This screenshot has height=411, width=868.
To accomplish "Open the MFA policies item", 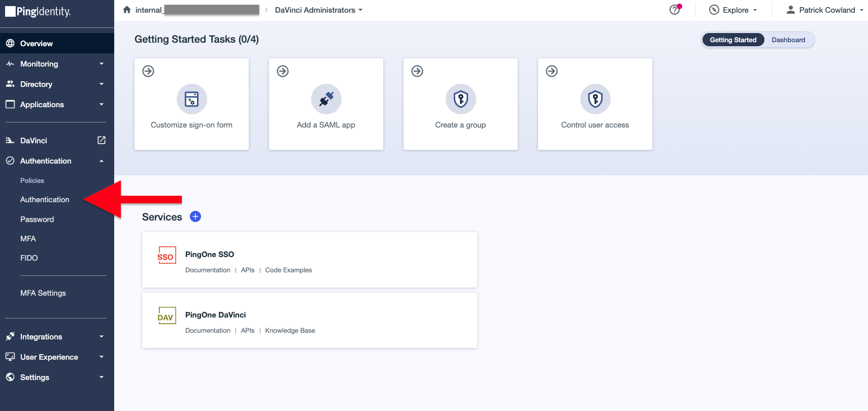I will coord(28,239).
